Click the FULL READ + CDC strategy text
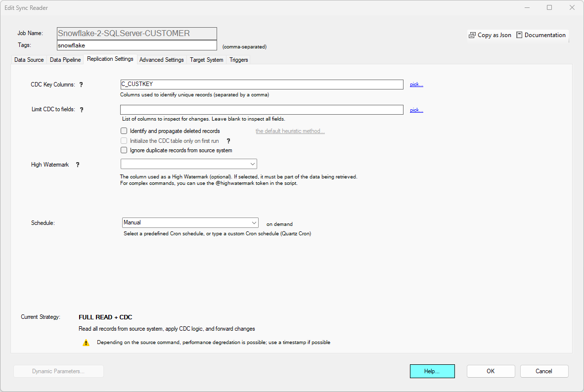 point(105,317)
